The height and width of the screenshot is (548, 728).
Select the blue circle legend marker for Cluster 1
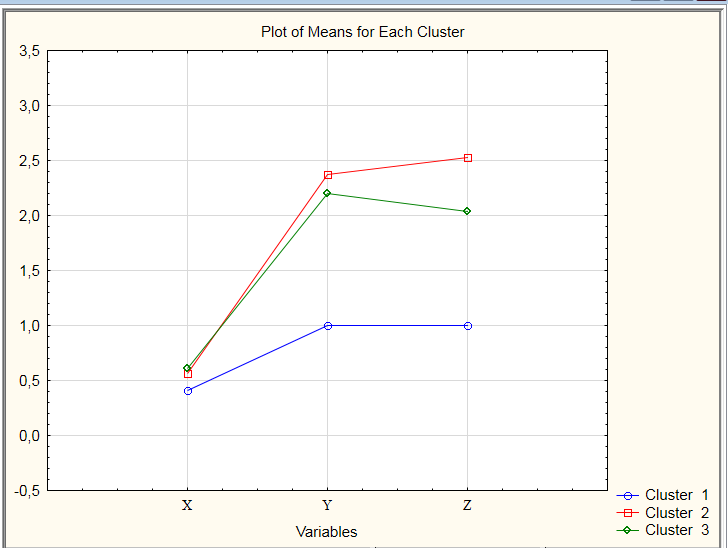(x=628, y=496)
